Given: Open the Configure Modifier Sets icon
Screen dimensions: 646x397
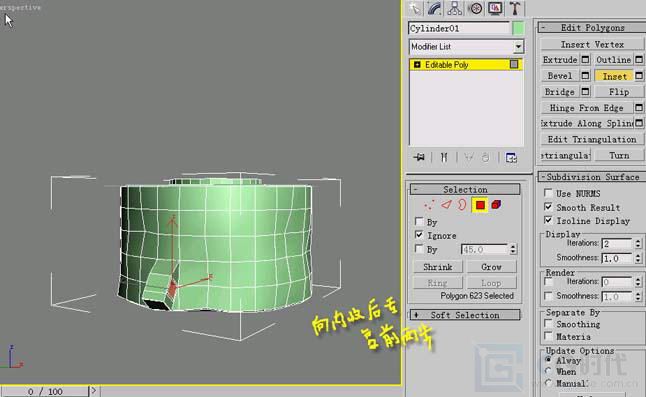Looking at the screenshot, I should pos(511,157).
